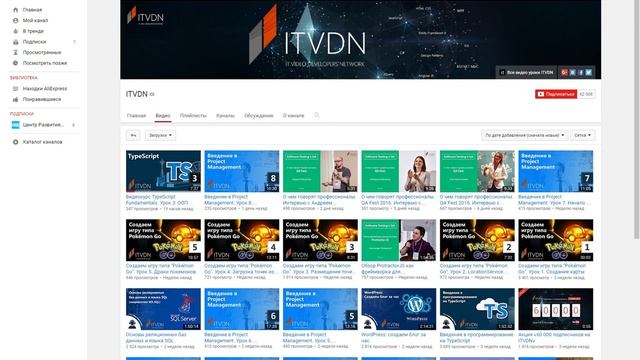This screenshot has height=360, width=640.
Task: Open the TypeScript lesson 3 thumbnail
Action: pyautogui.click(x=163, y=171)
